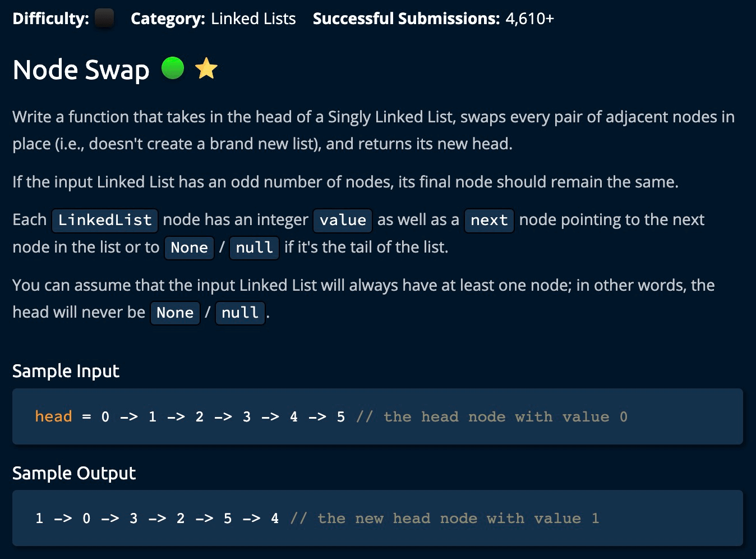Click the green completion circle beside Node Swap
The image size is (756, 559).
tap(173, 68)
